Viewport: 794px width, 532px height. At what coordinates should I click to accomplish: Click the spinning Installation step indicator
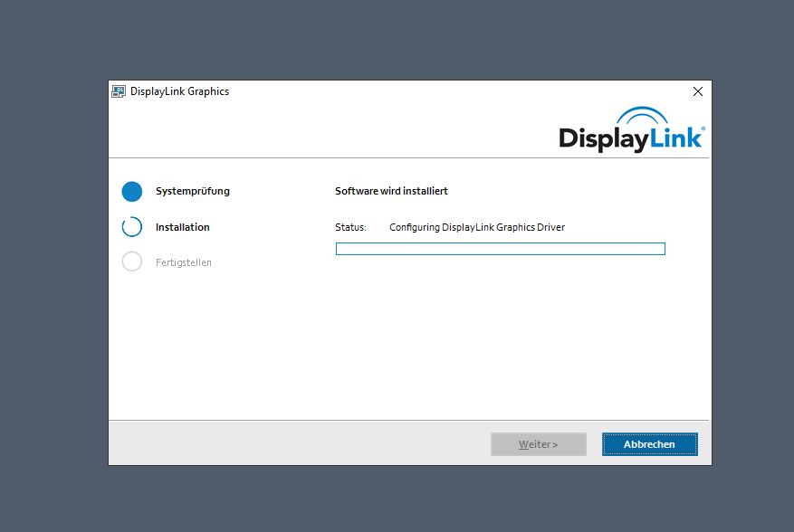click(132, 227)
